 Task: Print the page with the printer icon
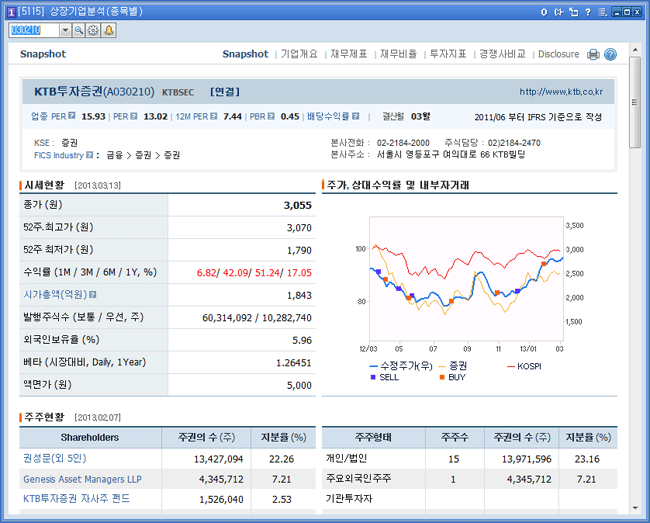point(593,54)
